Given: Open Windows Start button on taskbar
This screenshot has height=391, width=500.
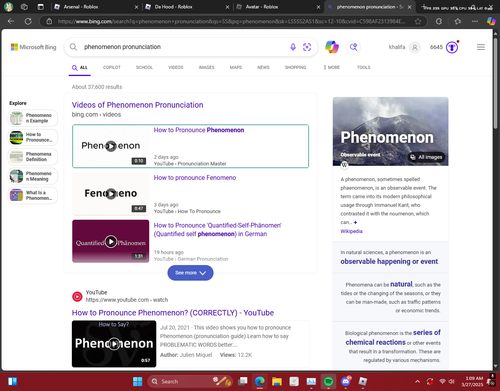Looking at the screenshot, I should (137, 381).
